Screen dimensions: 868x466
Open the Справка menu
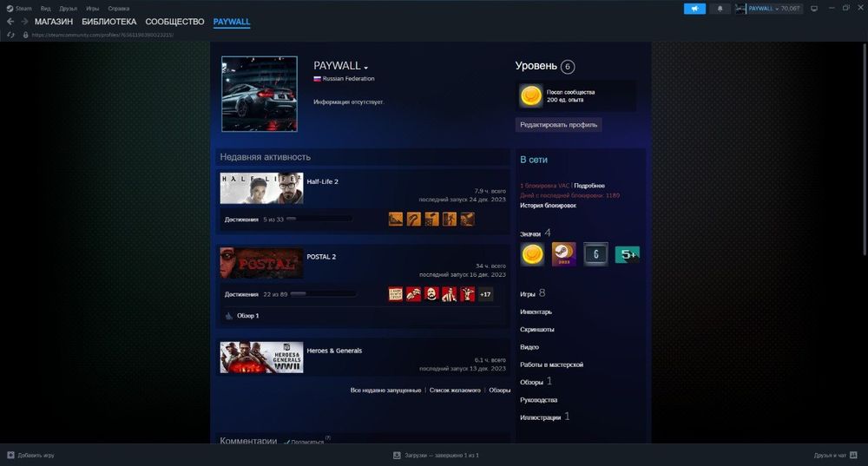point(118,9)
